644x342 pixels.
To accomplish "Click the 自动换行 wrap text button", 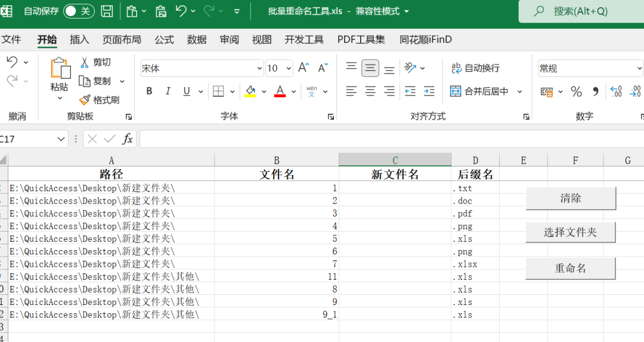I will pyautogui.click(x=475, y=68).
